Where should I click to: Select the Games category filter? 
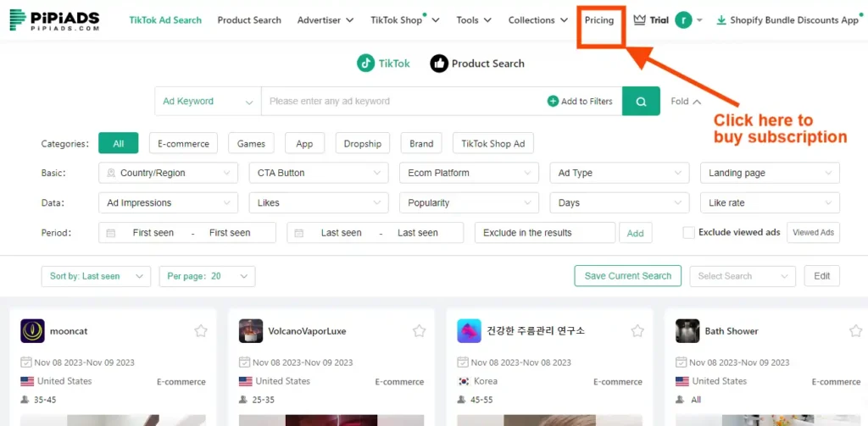point(251,143)
